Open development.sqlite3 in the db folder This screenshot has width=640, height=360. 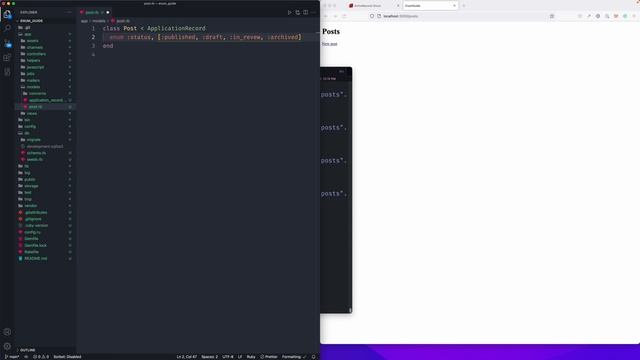[44, 147]
